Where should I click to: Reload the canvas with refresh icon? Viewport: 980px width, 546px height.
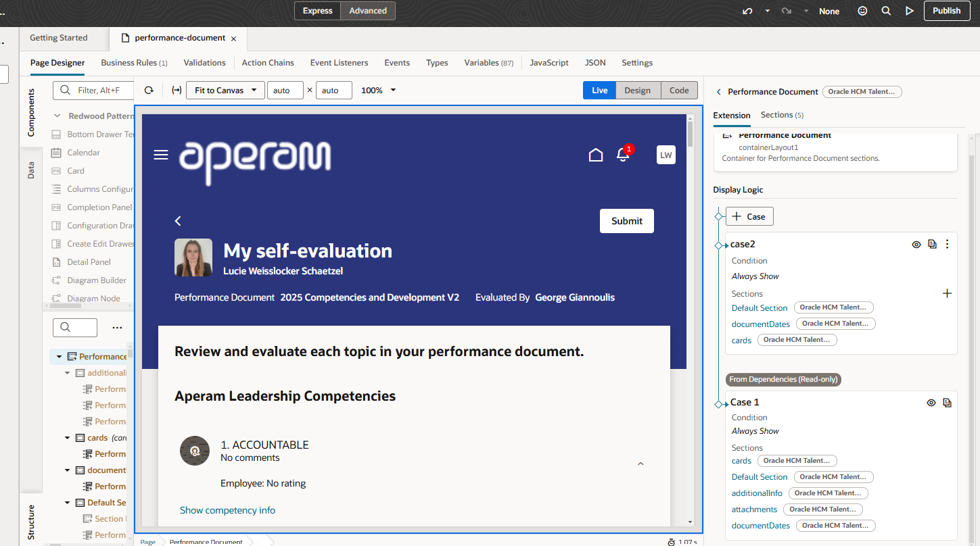tap(149, 91)
